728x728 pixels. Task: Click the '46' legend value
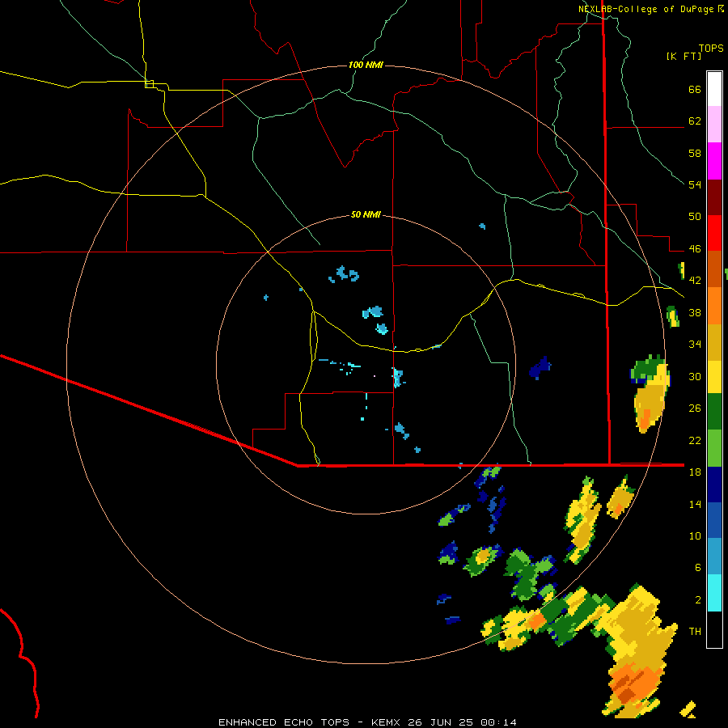(695, 249)
